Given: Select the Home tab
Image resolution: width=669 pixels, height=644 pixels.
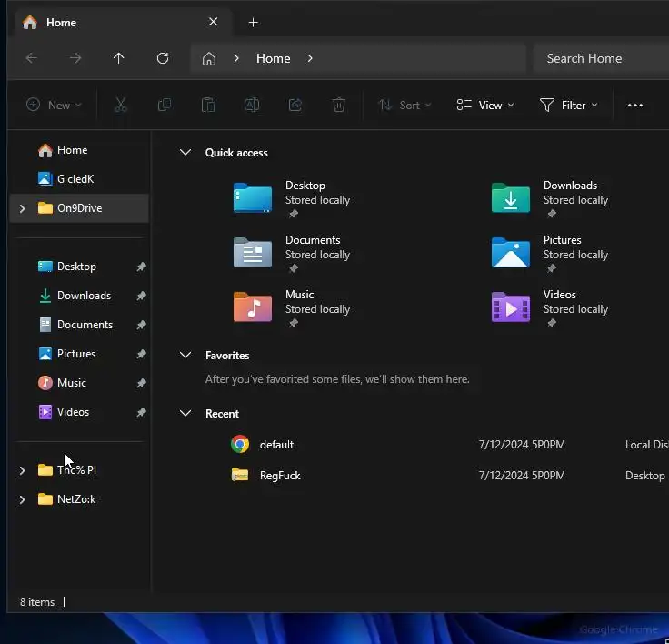Looking at the screenshot, I should click(x=122, y=22).
